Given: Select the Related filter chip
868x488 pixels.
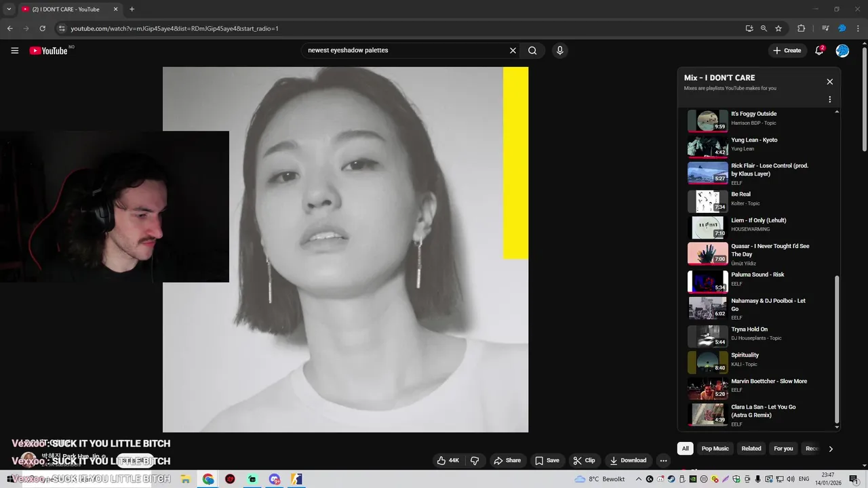Looking at the screenshot, I should coord(751,449).
